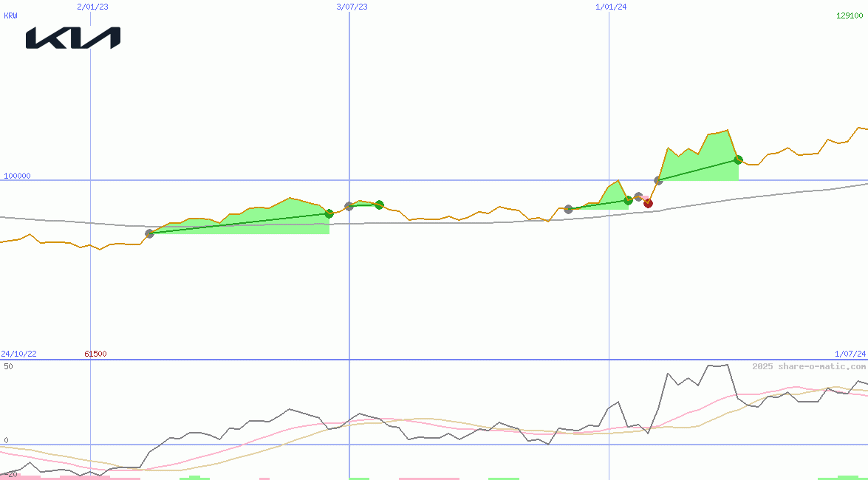The image size is (868, 480).
Task: Click the 2/01/23 date label
Action: tap(92, 7)
